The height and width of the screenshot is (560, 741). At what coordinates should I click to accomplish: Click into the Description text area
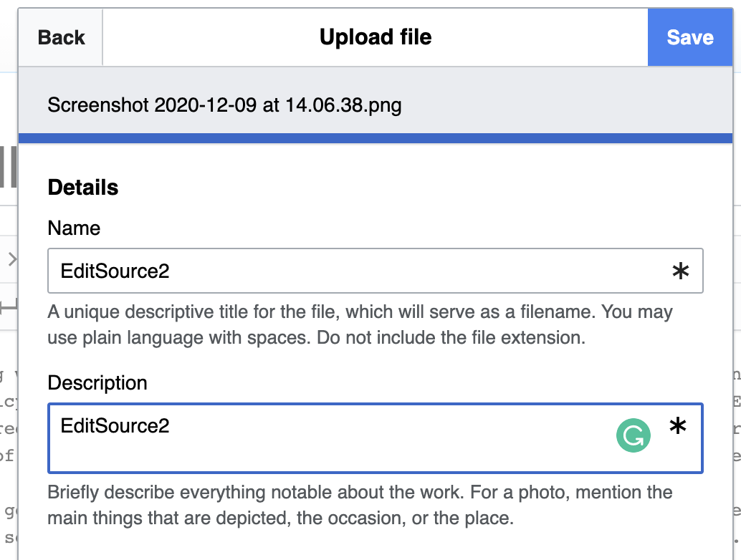(322, 438)
